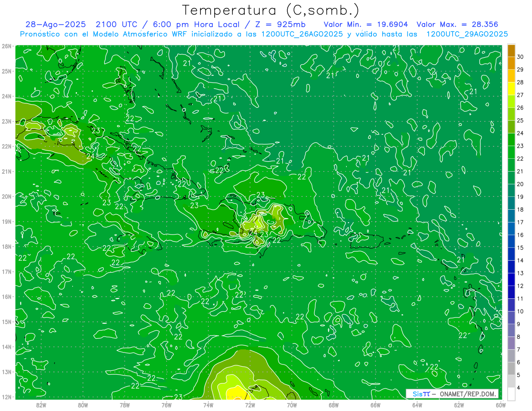
Task: Click the 'Sisπ – ONAMET/REP.DOM.' credit box
Action: coord(452,394)
